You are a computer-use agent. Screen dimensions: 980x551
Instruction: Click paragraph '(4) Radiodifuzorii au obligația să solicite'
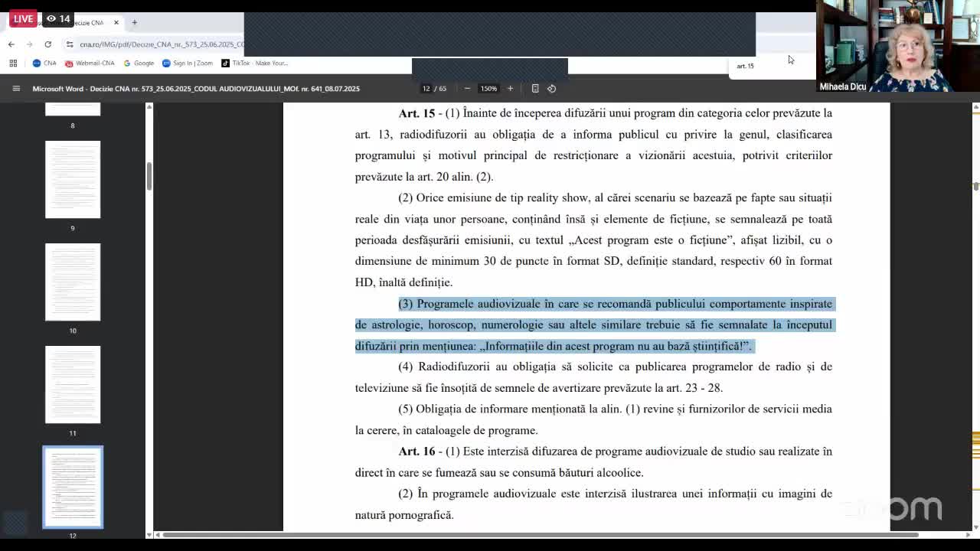point(593,377)
